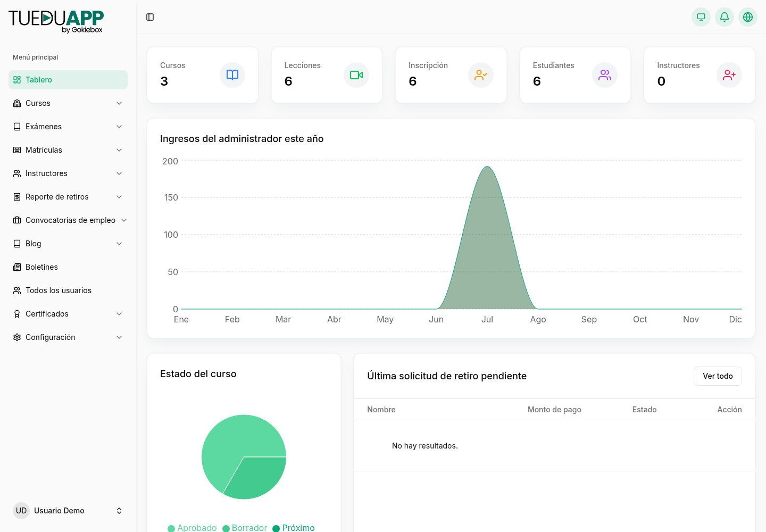Click the users icon in Estudiantes card
This screenshot has height=532, width=766.
click(605, 75)
